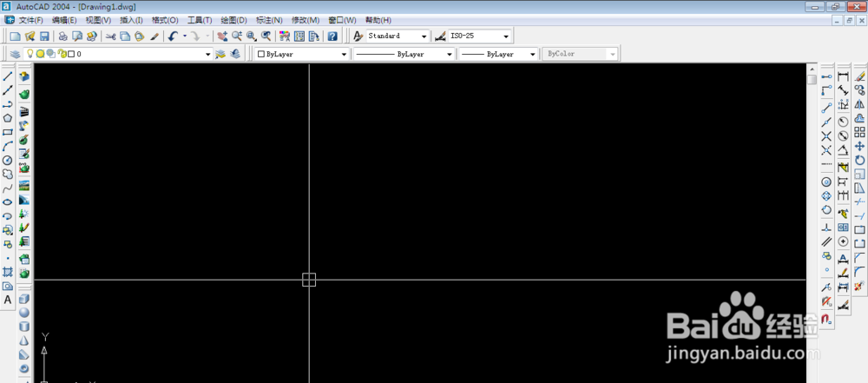Select the Snap to Endpoint tool

coord(826,108)
